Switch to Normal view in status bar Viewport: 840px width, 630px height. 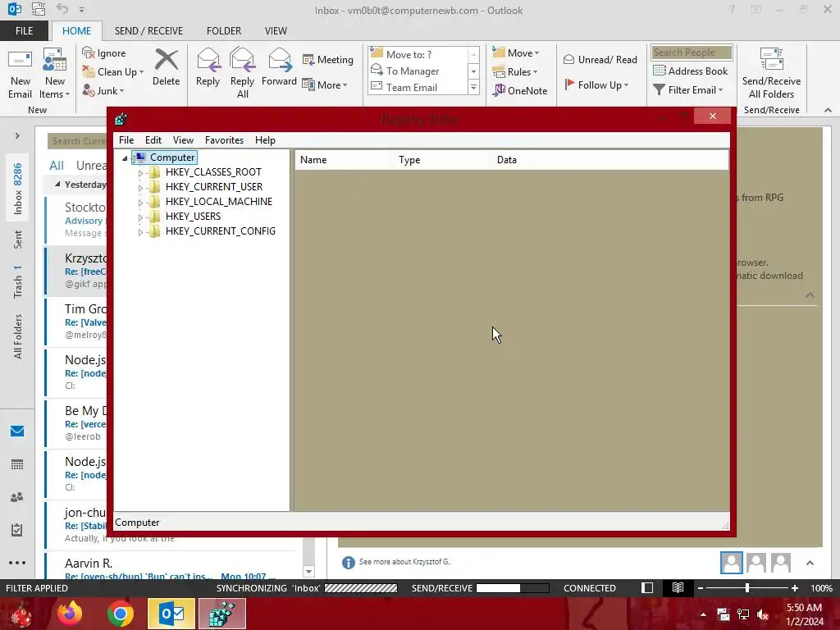click(647, 587)
